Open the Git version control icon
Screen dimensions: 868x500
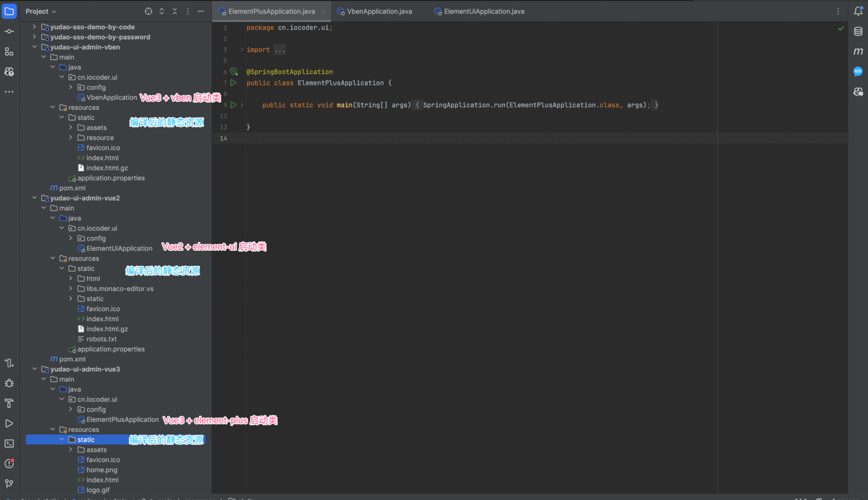coord(9,483)
